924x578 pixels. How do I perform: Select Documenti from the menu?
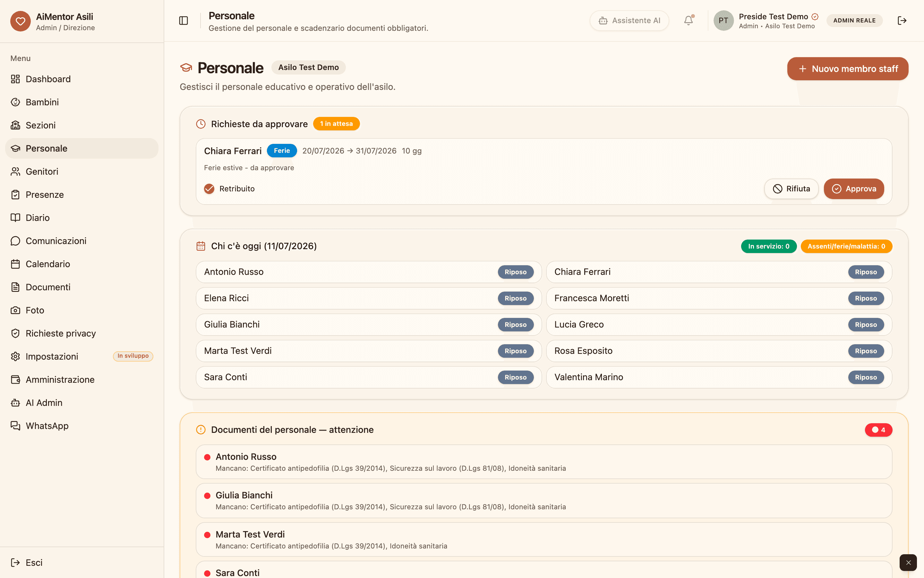point(82,287)
